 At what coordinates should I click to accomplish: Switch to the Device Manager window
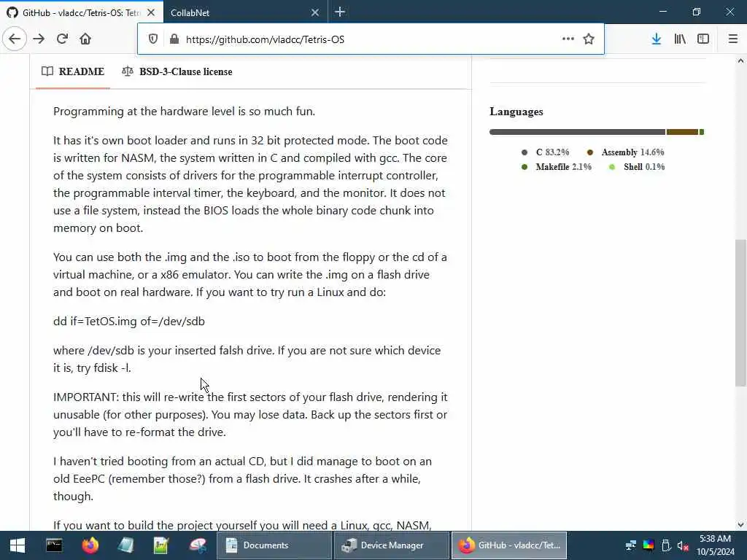392,545
